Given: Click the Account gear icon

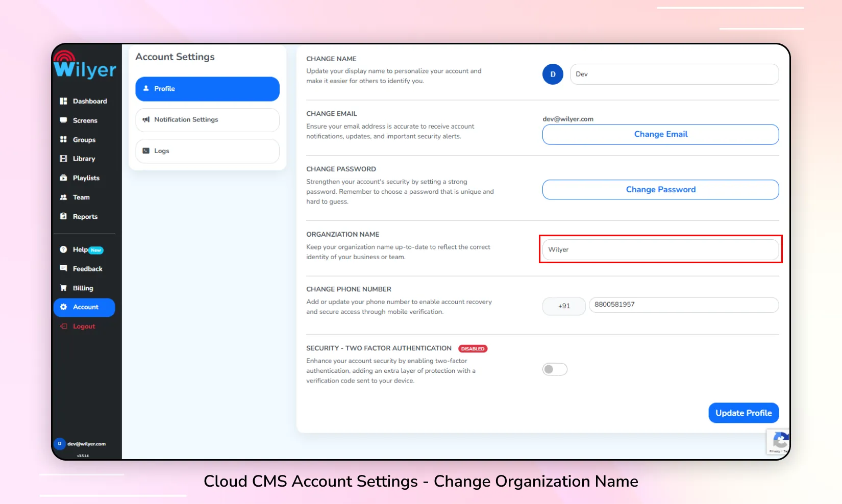Looking at the screenshot, I should (x=63, y=307).
